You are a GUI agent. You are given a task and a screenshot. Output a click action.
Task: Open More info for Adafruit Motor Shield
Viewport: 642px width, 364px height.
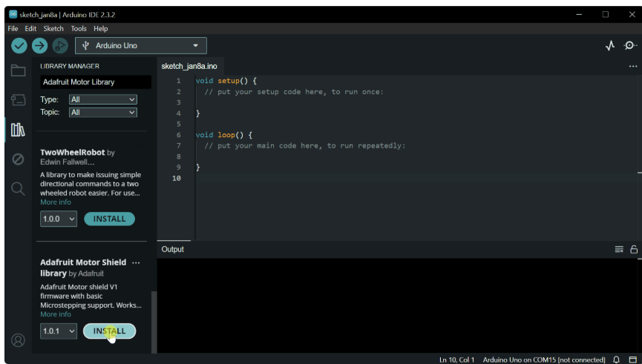click(55, 314)
